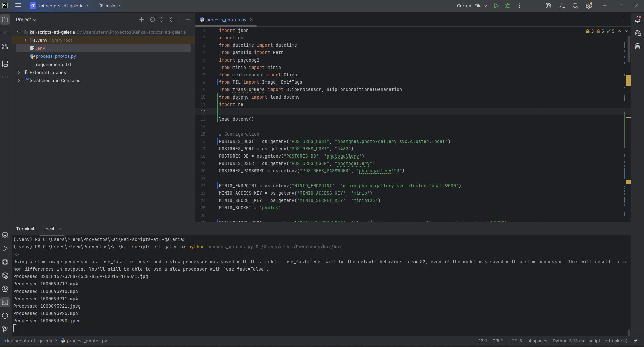Expand Scratches and Consoles node
This screenshot has width=644, height=347.
click(x=19, y=80)
